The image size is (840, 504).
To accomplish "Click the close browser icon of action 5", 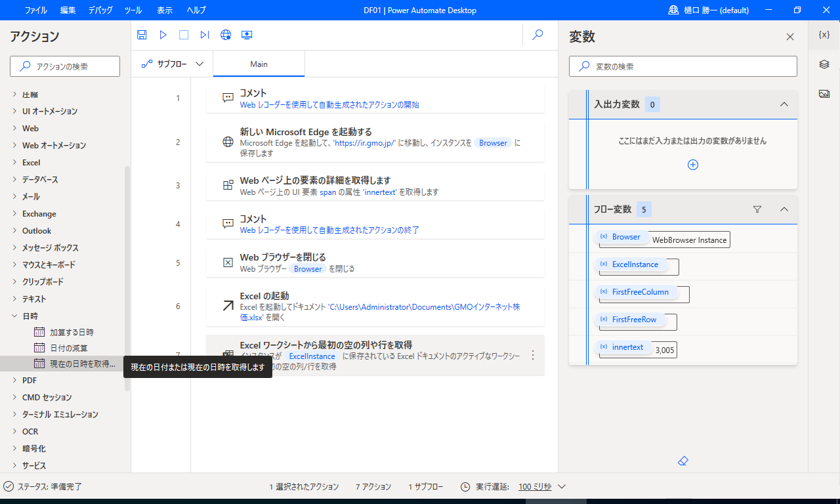I will click(x=228, y=262).
